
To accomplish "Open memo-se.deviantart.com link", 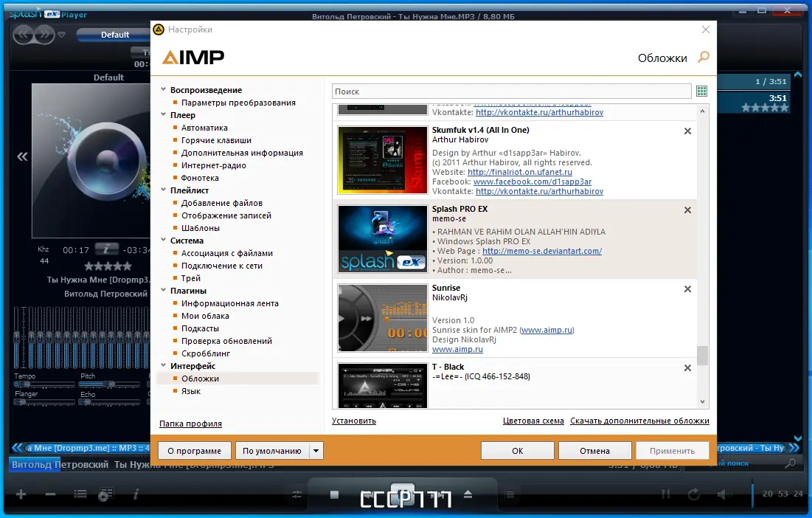I will coord(541,251).
